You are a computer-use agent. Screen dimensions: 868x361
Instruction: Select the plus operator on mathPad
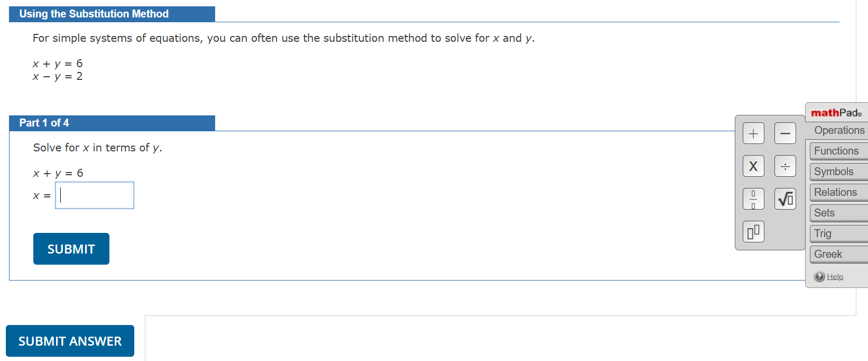[753, 133]
